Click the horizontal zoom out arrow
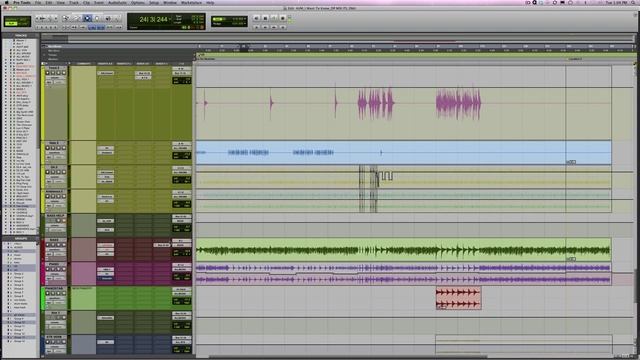640x360 pixels. coord(38,18)
